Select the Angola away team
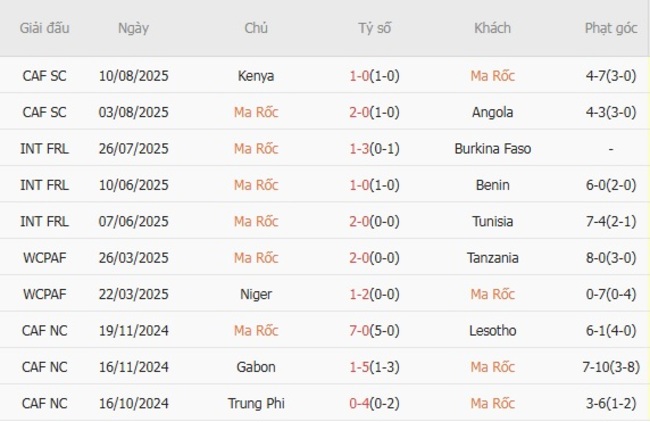650x422 pixels. click(x=492, y=112)
